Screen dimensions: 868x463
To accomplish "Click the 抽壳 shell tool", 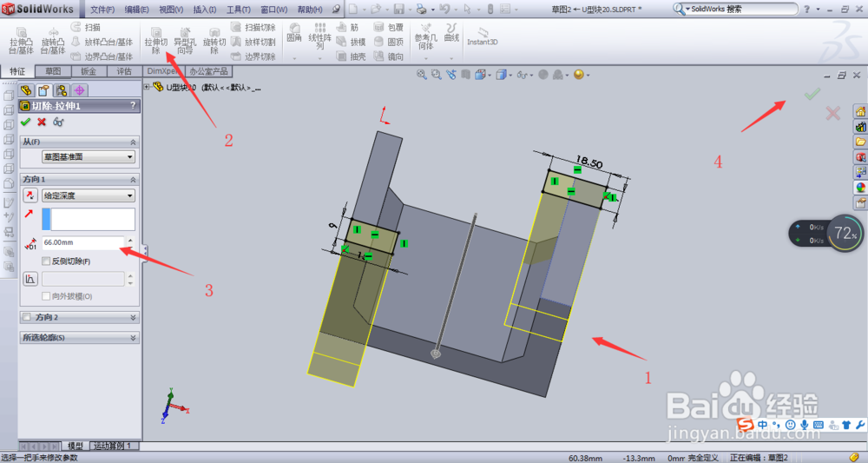I will point(351,56).
